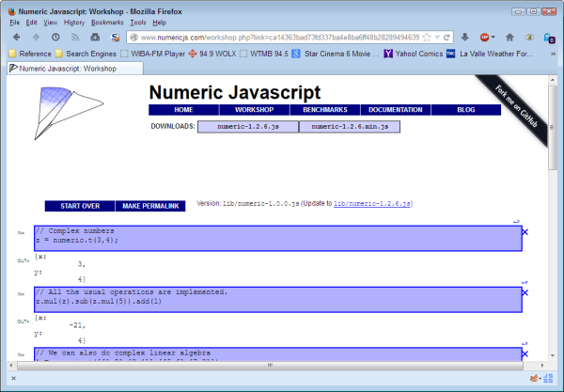Click the MAKE PERMALINK button
564x392 pixels.
(150, 206)
